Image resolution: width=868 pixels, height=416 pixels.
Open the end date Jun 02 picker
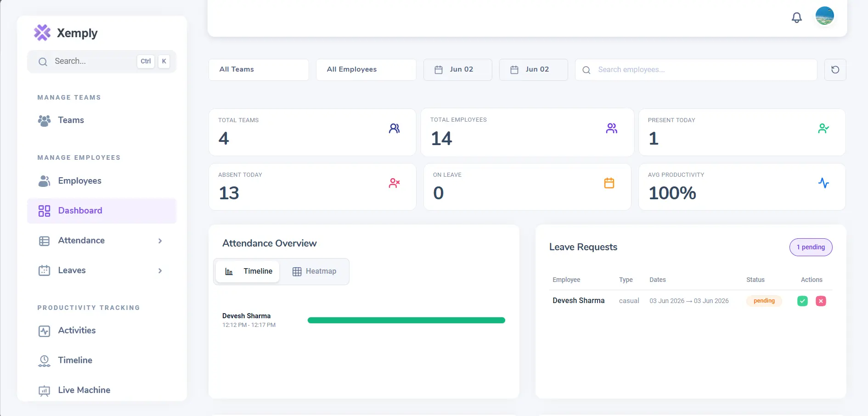tap(534, 70)
